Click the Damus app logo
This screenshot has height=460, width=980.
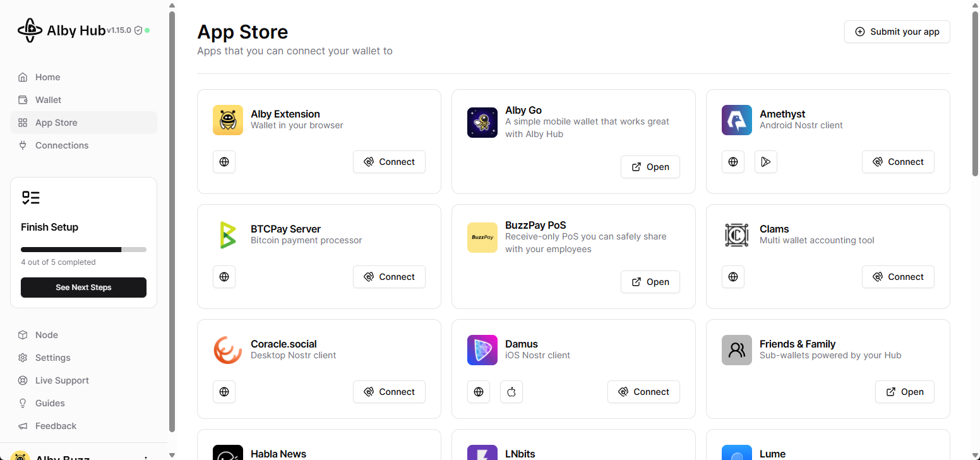[x=482, y=350]
